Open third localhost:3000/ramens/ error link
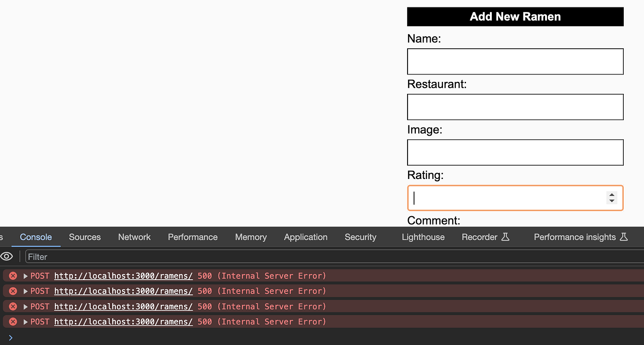Image resolution: width=644 pixels, height=345 pixels. pos(123,306)
